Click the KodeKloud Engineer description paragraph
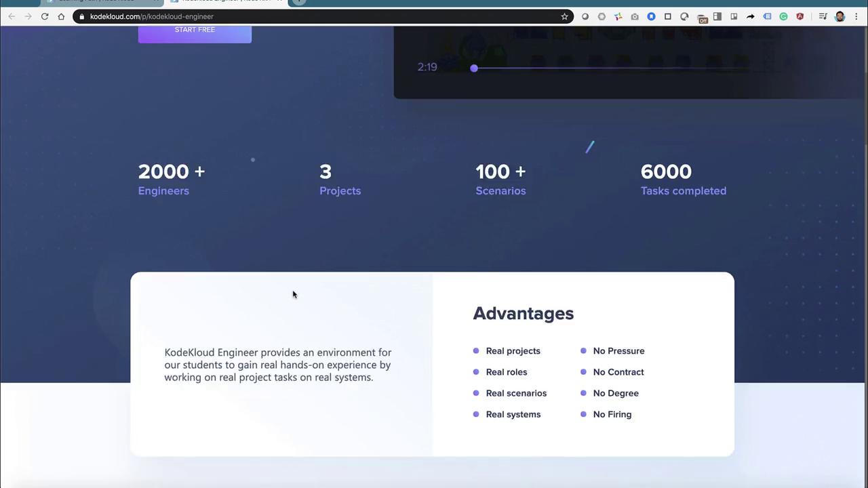Screen dimensions: 868x488 tap(278, 365)
